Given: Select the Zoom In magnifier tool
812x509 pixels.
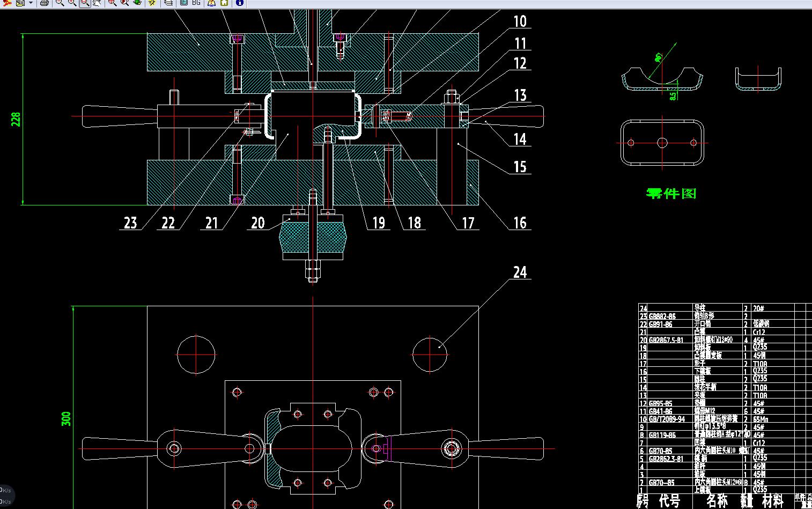Looking at the screenshot, I should [x=72, y=3].
